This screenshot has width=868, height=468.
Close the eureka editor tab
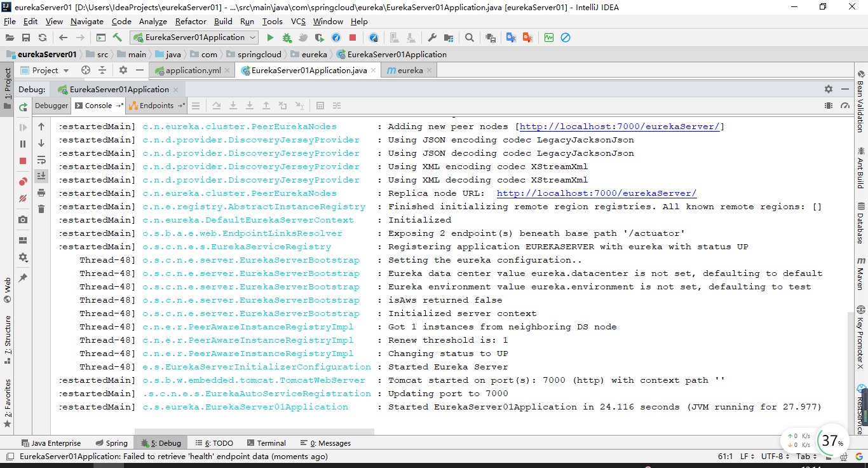pos(430,71)
